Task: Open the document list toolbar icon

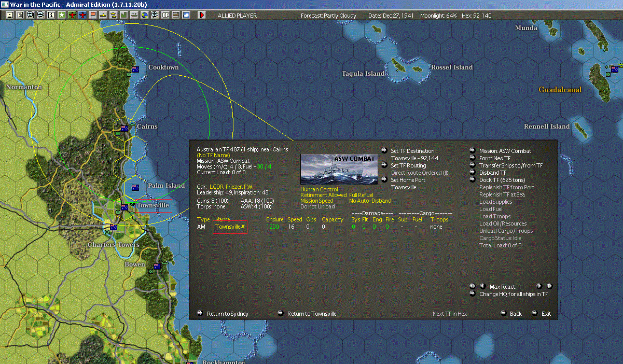Action: (20, 15)
